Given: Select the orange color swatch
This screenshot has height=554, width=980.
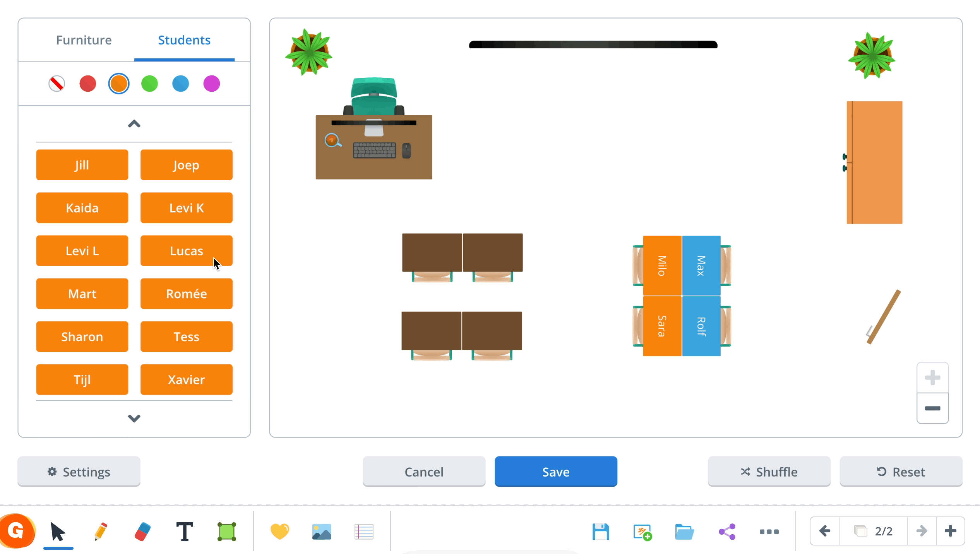Looking at the screenshot, I should 118,83.
